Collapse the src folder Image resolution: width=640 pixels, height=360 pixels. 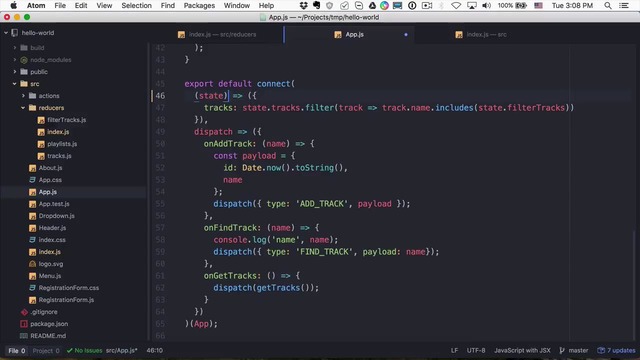click(15, 84)
